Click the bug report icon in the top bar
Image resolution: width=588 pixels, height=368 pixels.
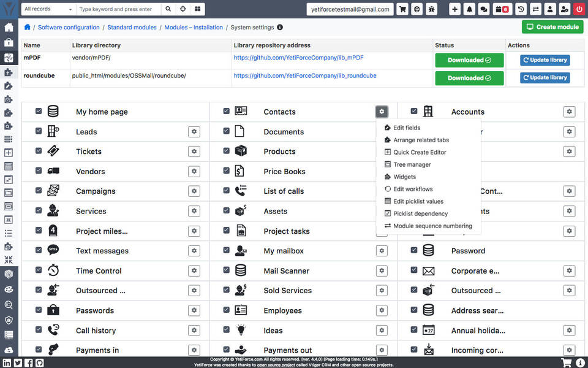coord(431,9)
